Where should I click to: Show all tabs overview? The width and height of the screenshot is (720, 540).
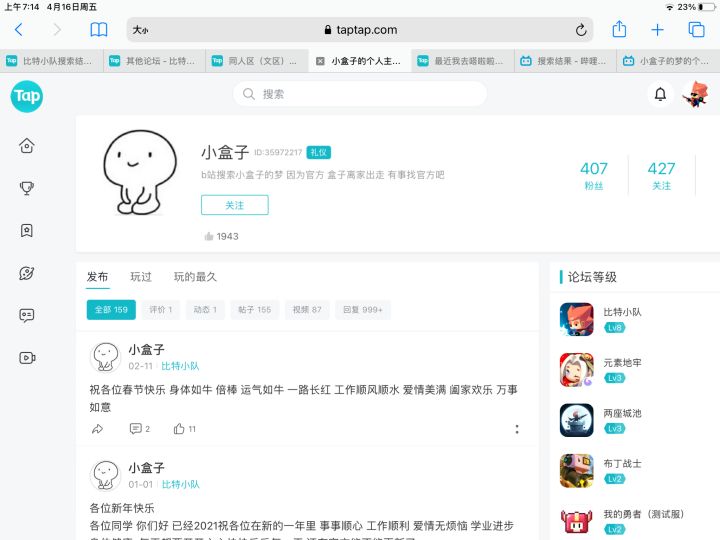[696, 30]
